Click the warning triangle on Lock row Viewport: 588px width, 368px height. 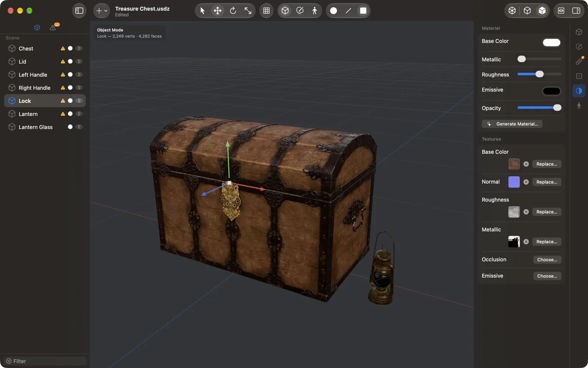63,101
